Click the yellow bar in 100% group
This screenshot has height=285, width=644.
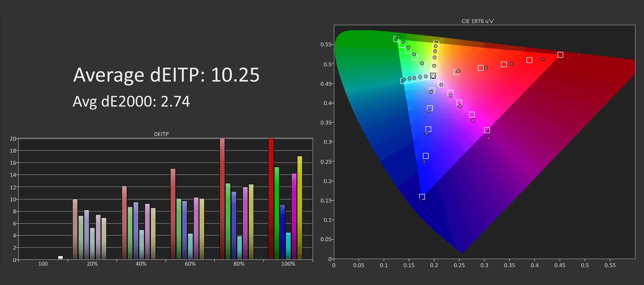click(x=300, y=208)
